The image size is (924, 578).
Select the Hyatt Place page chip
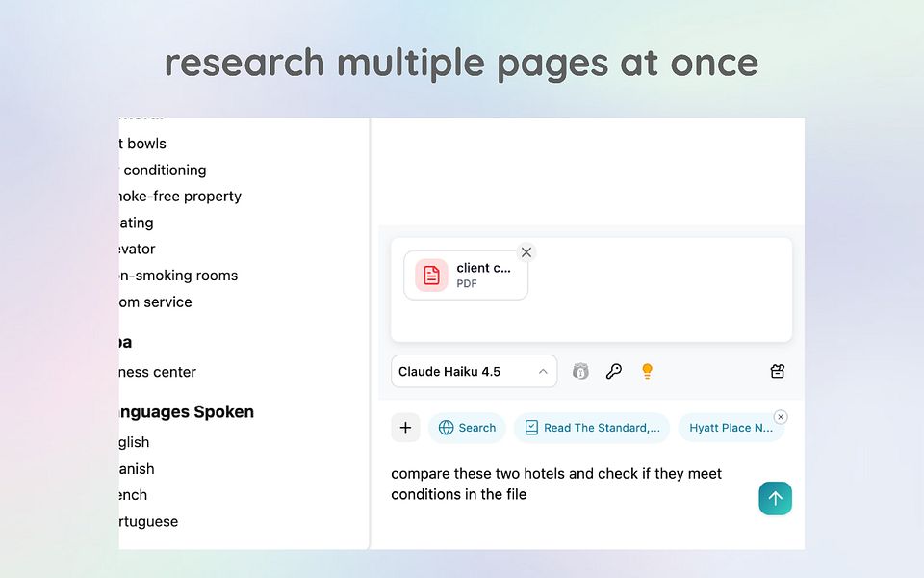point(731,428)
